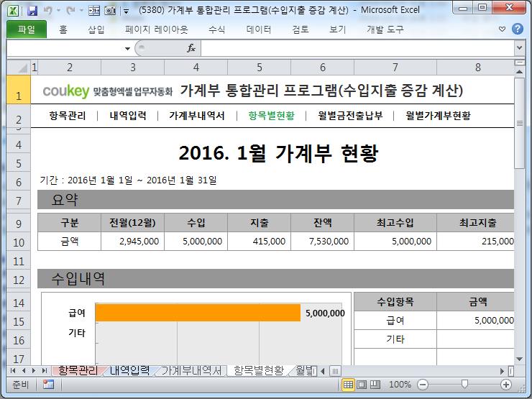Click the Excel application icon in title bar
Screen dimensions: 532x399
(x=13, y=10)
